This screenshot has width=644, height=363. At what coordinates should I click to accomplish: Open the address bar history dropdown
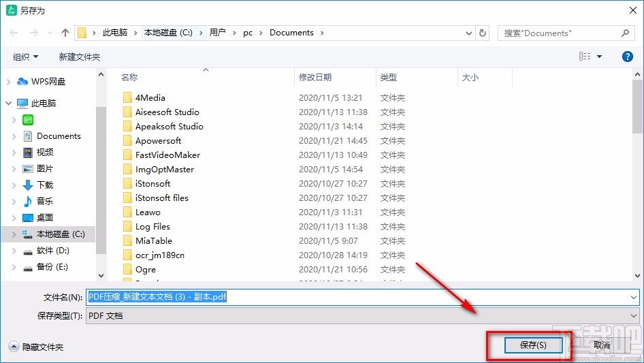[x=468, y=33]
